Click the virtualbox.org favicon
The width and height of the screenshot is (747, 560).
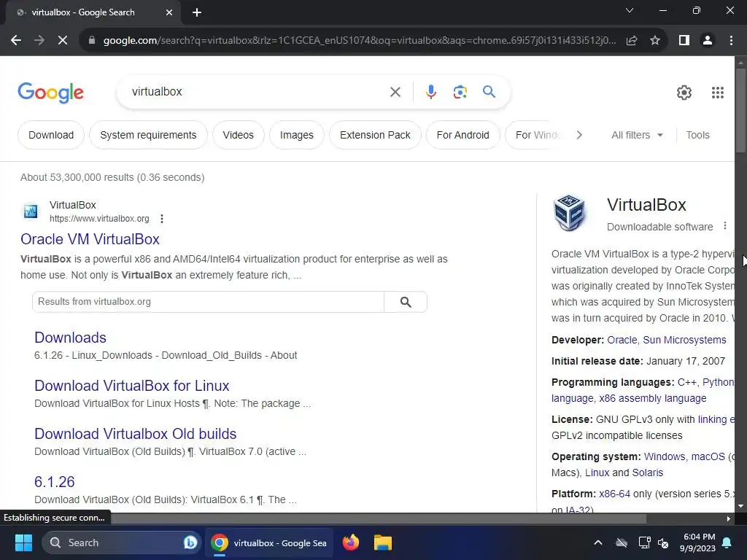31,211
